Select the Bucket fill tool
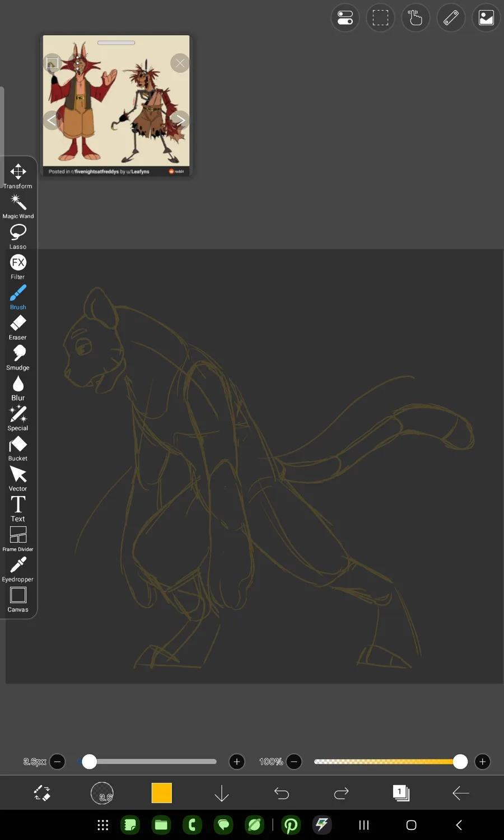This screenshot has height=840, width=504. pyautogui.click(x=18, y=448)
